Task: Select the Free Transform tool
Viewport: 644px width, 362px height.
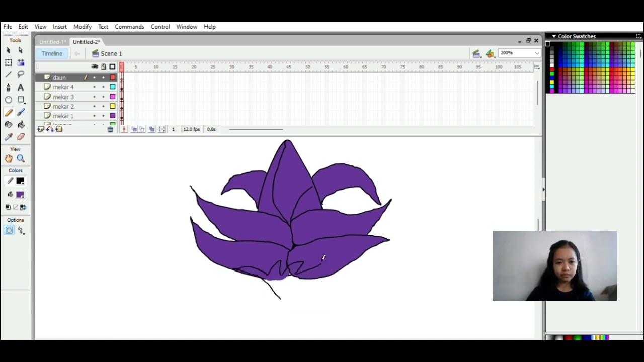Action: [x=9, y=62]
